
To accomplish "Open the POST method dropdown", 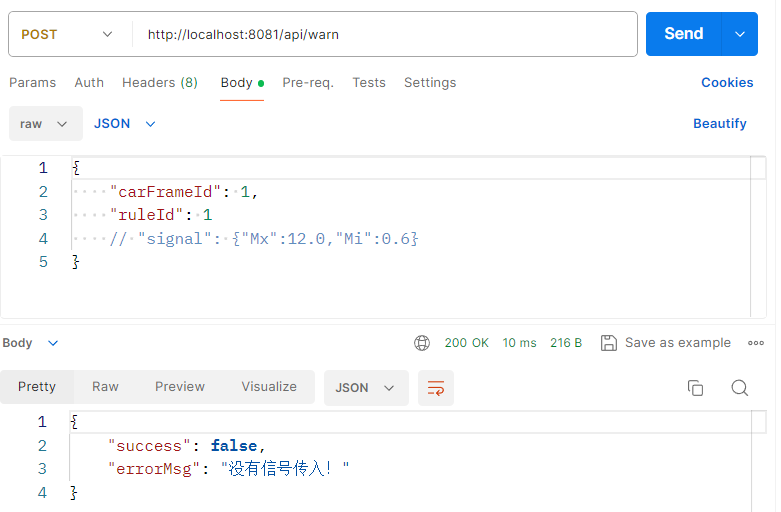I will pos(67,34).
